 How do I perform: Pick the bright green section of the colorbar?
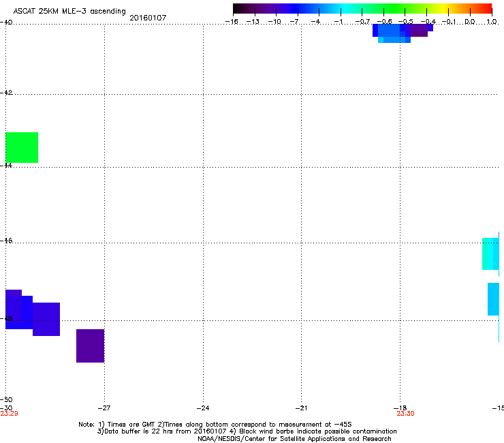pyautogui.click(x=395, y=8)
